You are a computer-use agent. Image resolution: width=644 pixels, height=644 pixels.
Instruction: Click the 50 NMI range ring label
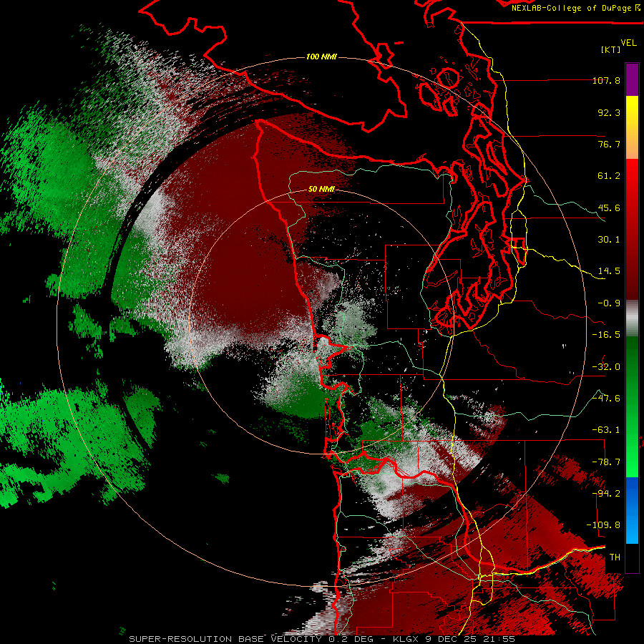point(321,190)
